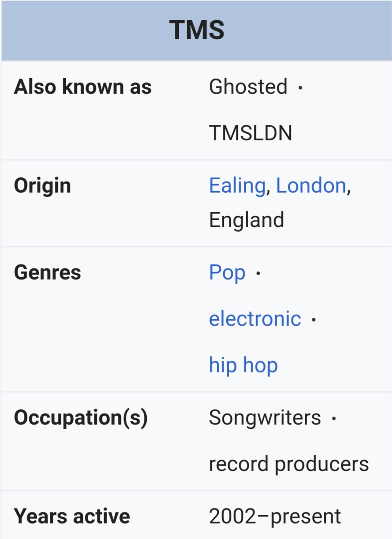Image resolution: width=392 pixels, height=539 pixels.
Task: Click the Occupation(s) row label
Action: pyautogui.click(x=81, y=418)
